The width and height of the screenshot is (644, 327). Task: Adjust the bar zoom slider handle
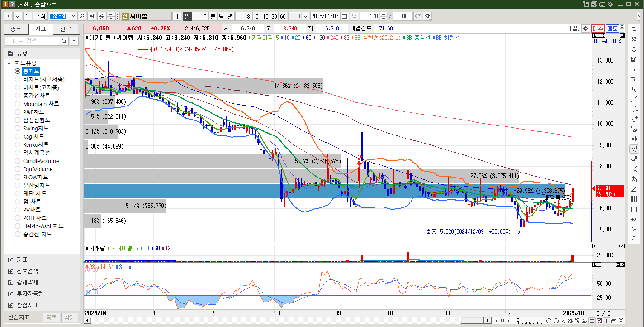point(518,320)
